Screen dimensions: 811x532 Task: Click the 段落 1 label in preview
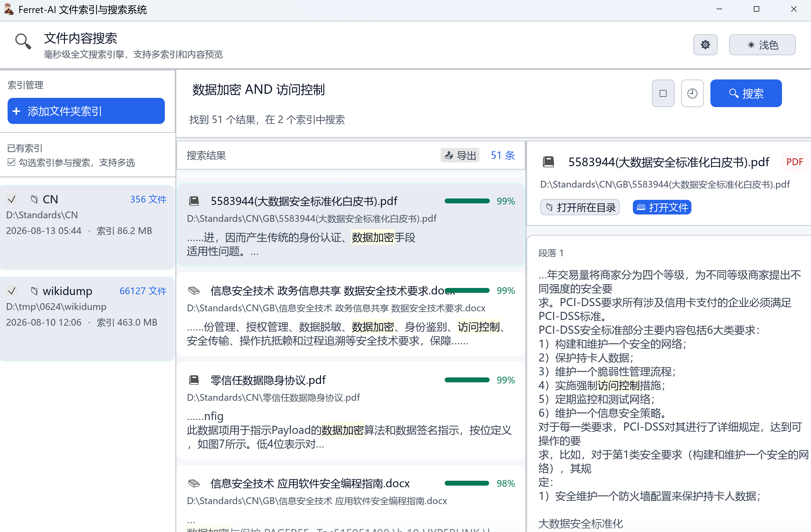[x=551, y=253]
